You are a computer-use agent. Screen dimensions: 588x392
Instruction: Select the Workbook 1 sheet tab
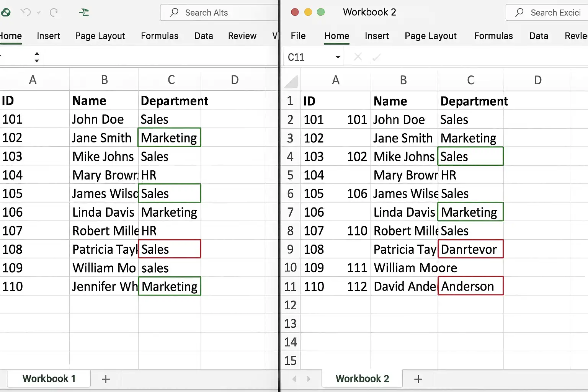tap(49, 379)
